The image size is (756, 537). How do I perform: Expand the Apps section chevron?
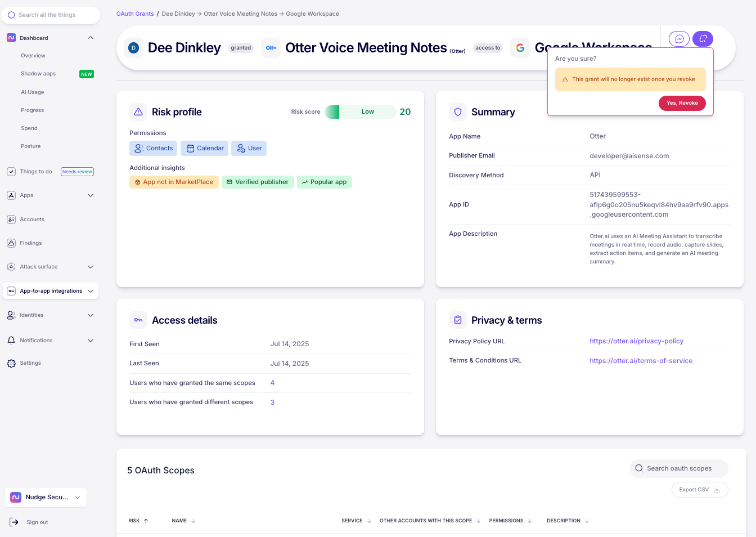pyautogui.click(x=91, y=195)
